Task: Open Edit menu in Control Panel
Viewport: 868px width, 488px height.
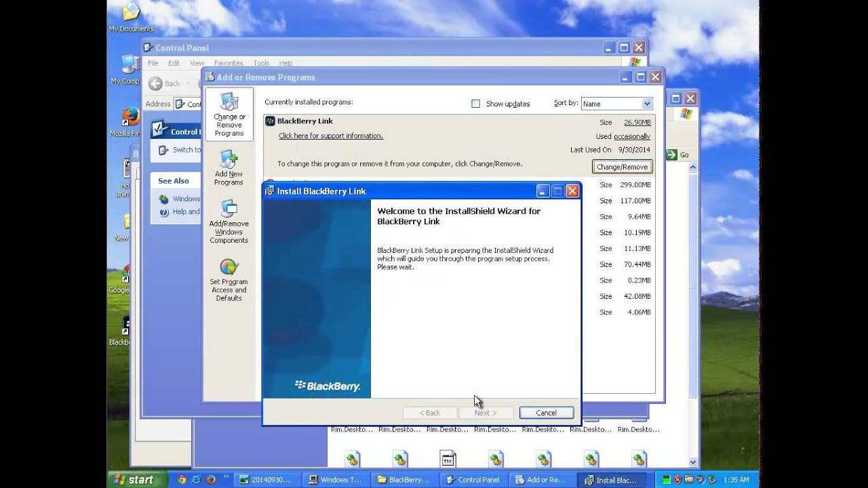Action: click(x=174, y=63)
